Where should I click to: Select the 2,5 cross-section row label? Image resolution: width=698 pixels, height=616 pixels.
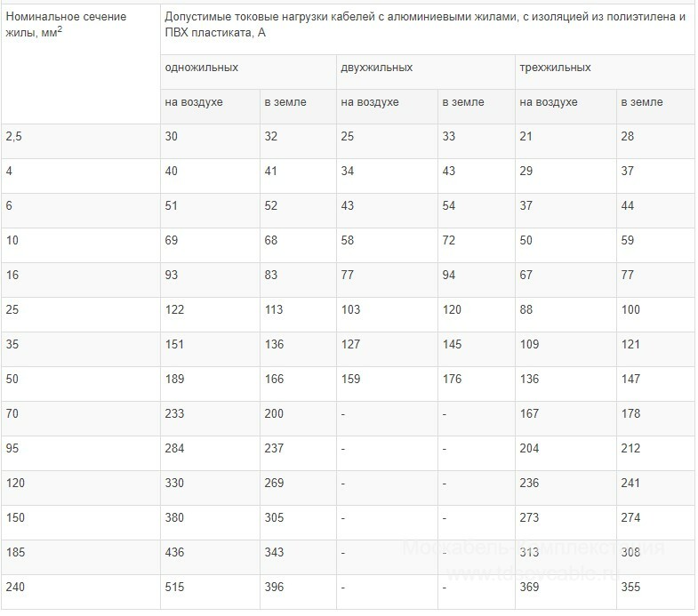(x=14, y=136)
